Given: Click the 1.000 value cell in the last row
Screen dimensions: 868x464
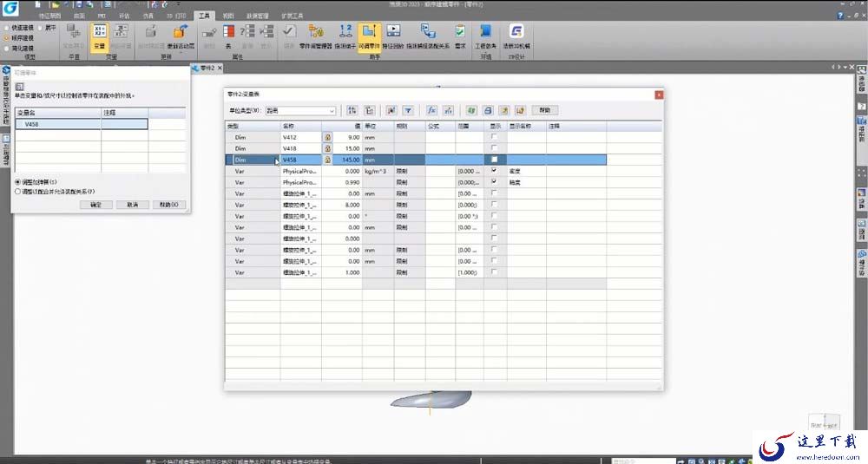Looking at the screenshot, I should pos(342,272).
